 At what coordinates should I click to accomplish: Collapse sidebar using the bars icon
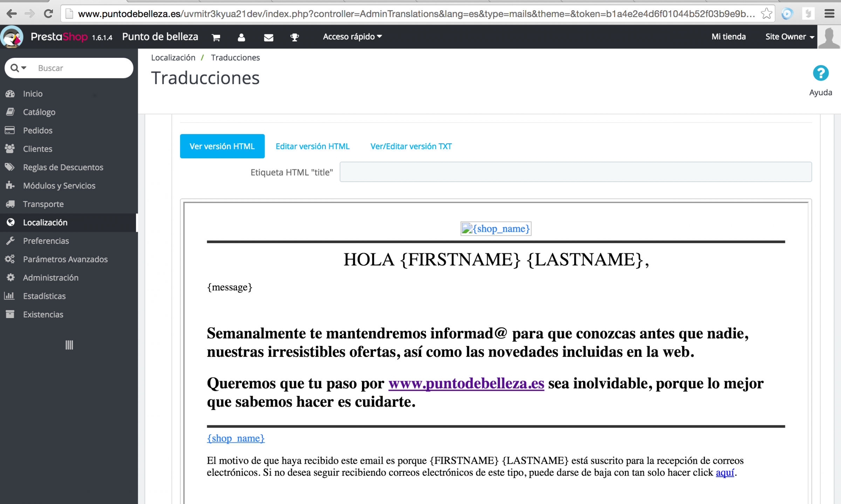69,345
